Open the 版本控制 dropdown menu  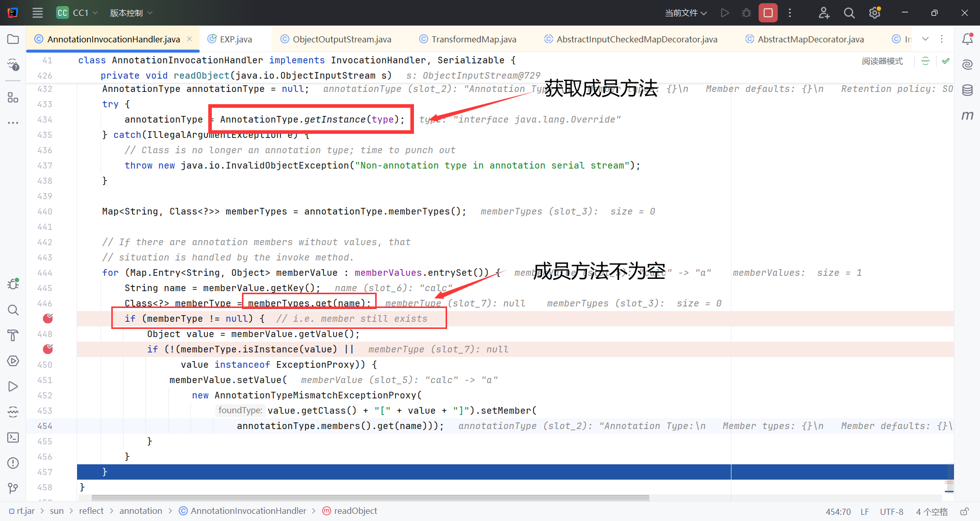click(131, 13)
